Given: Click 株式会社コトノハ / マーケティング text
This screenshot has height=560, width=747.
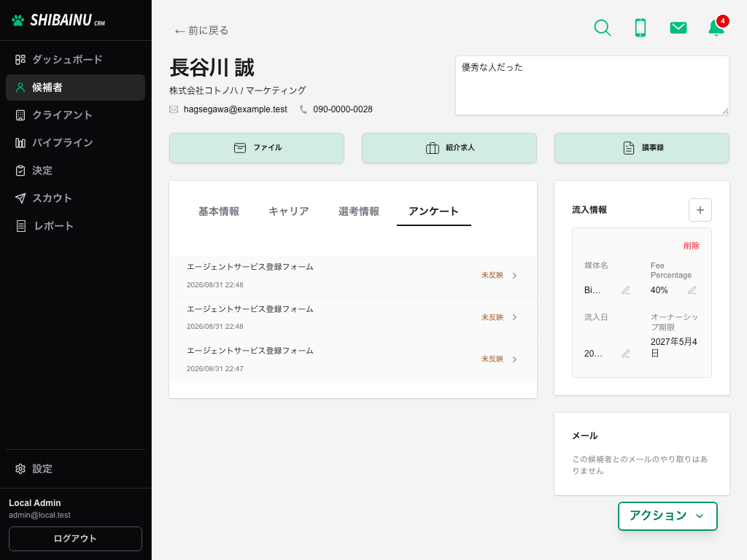Looking at the screenshot, I should click(x=238, y=90).
